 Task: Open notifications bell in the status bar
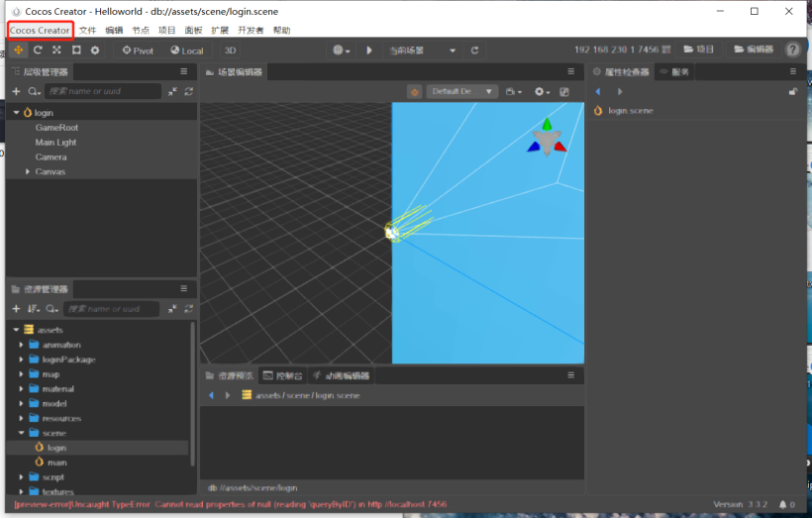click(783, 504)
